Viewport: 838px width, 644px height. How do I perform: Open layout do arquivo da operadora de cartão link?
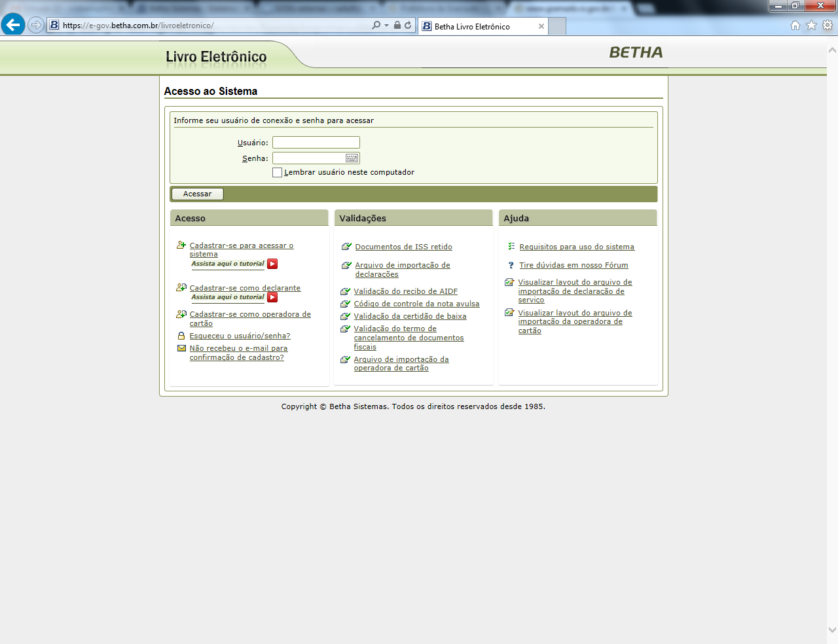point(575,322)
